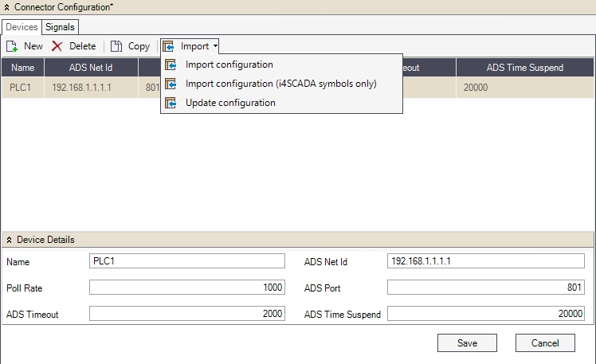596x364 pixels.
Task: Select the Devices tab
Action: [22, 27]
